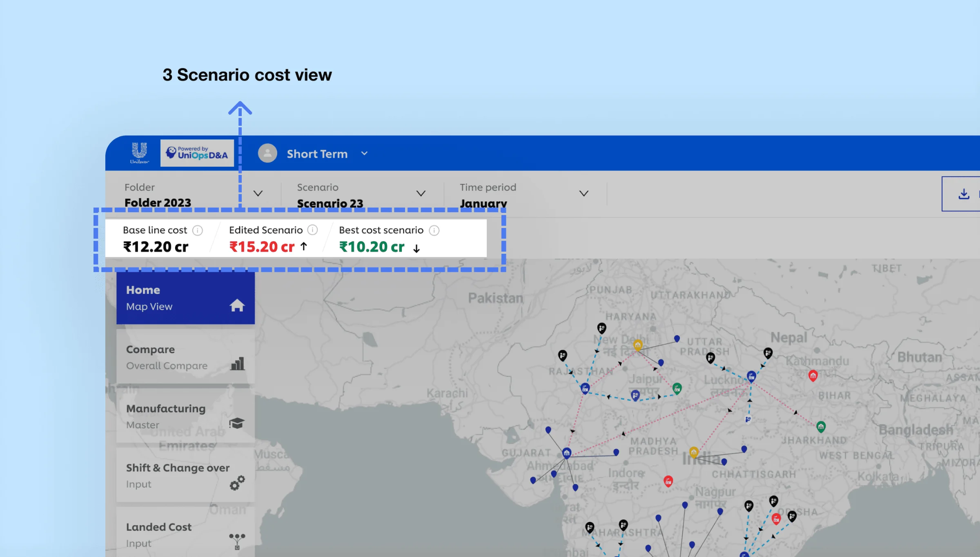Image resolution: width=980 pixels, height=557 pixels.
Task: Click the Shift & Change gears icon
Action: pos(237,483)
